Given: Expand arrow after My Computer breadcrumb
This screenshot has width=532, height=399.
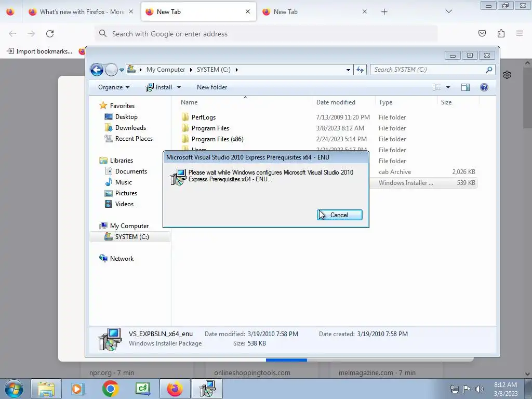Looking at the screenshot, I should pos(191,70).
